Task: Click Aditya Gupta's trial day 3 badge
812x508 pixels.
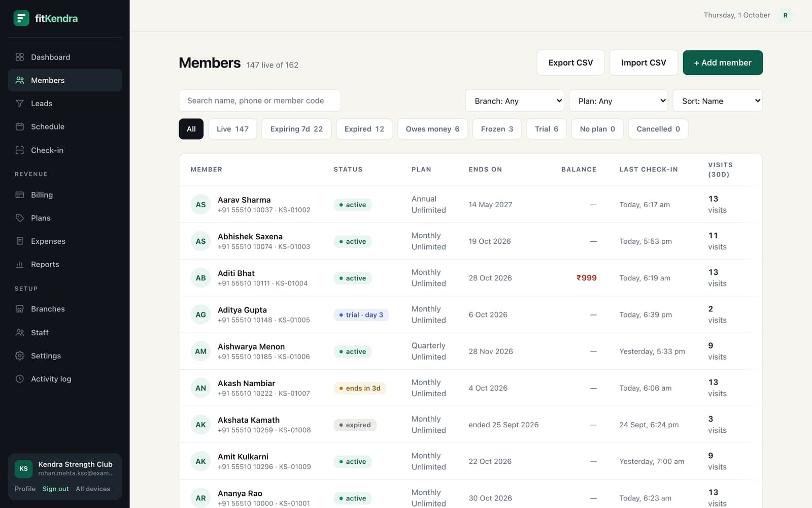Action: click(x=361, y=315)
